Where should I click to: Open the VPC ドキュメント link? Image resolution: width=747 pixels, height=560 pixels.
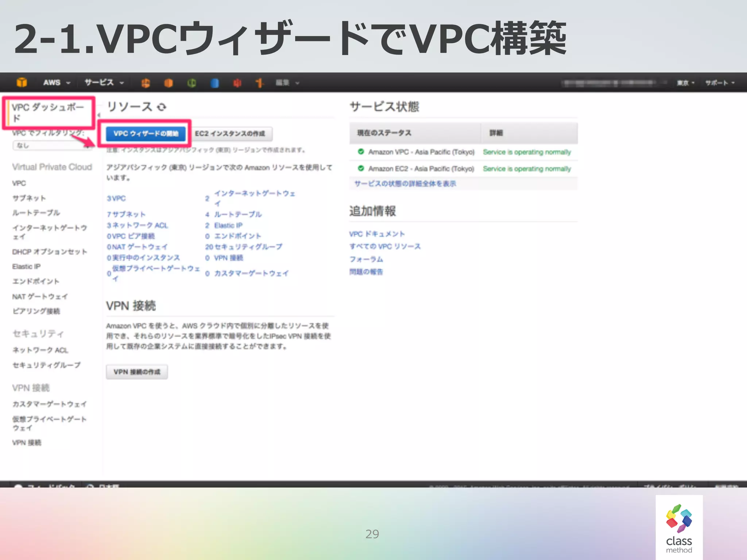click(x=377, y=234)
